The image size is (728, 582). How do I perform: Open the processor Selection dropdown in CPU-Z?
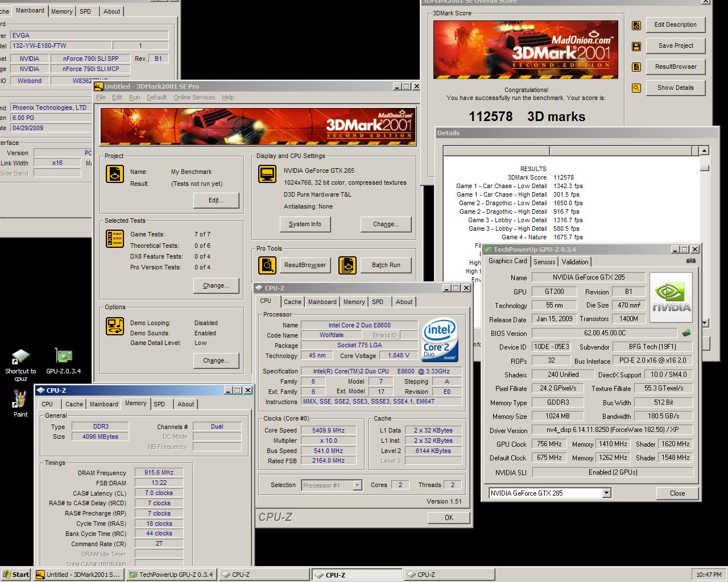(357, 485)
